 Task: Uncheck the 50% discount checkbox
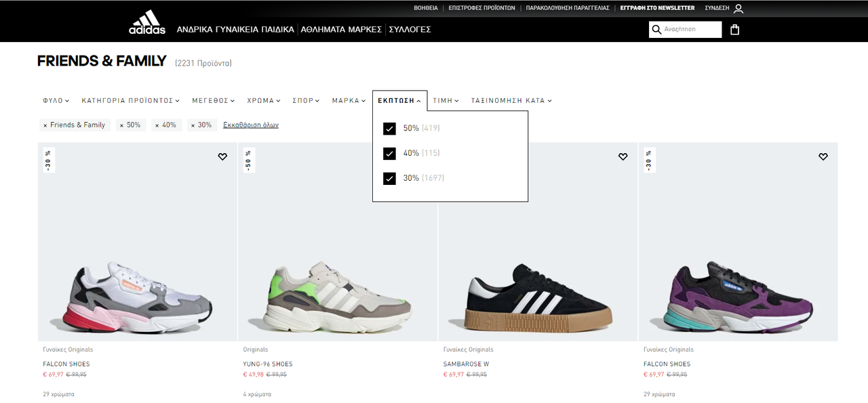[x=389, y=129]
